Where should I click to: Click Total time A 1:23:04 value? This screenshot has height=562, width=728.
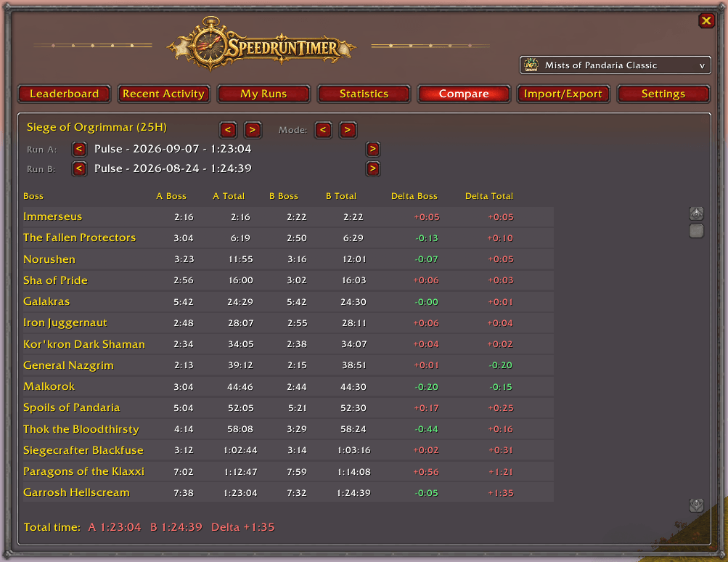click(x=115, y=527)
